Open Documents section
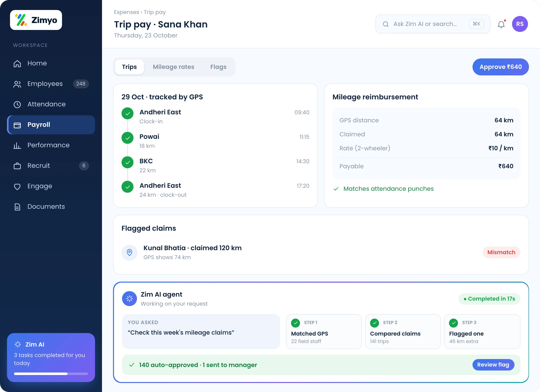This screenshot has height=392, width=540. 51,206
